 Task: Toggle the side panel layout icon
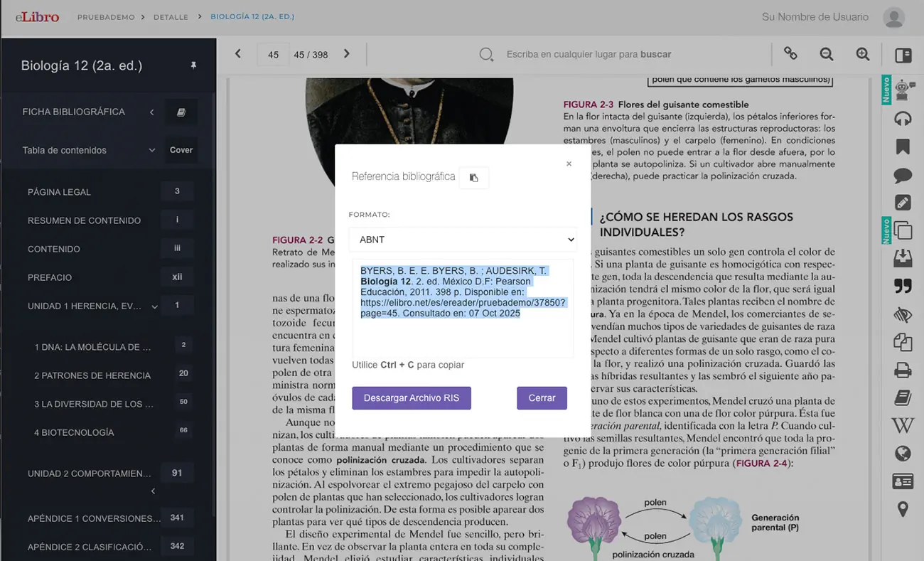[903, 55]
